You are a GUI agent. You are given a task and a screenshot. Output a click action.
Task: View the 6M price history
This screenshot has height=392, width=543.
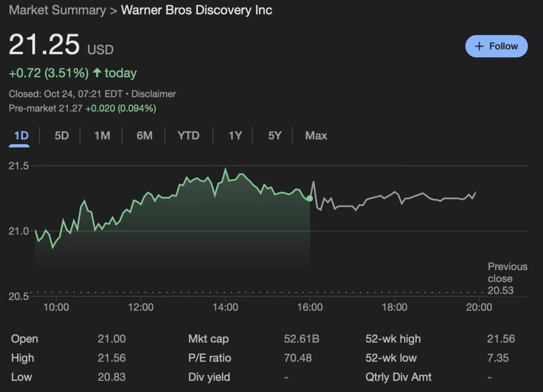[143, 136]
